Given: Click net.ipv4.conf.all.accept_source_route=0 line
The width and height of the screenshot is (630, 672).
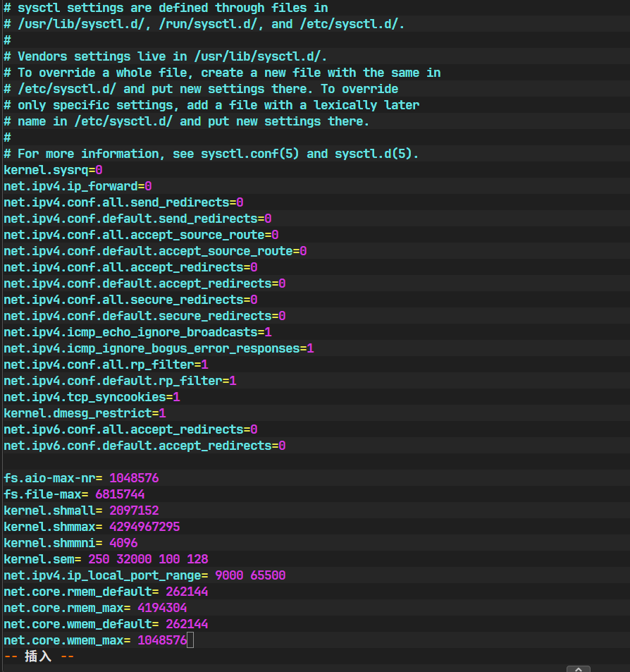Looking at the screenshot, I should (x=141, y=236).
